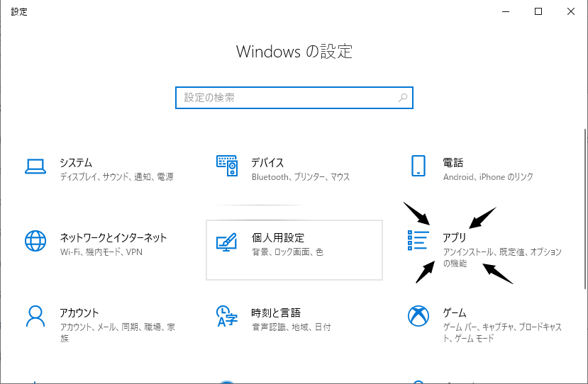Screen dimensions: 588x384
Task: Open ネットワークとインターネット settings label
Action: click(113, 238)
